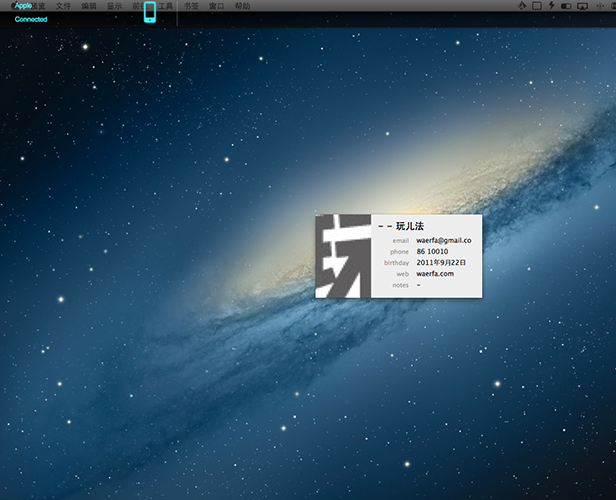Open the 显示 menu
Screen dimensions: 616x500
115,6
